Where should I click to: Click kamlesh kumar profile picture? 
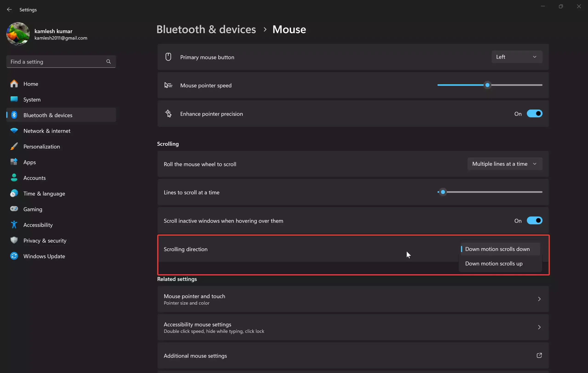pyautogui.click(x=18, y=34)
